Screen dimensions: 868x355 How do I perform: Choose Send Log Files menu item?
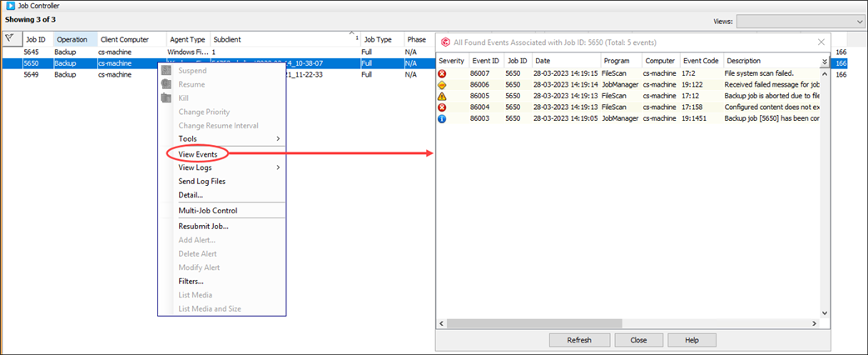(x=201, y=181)
